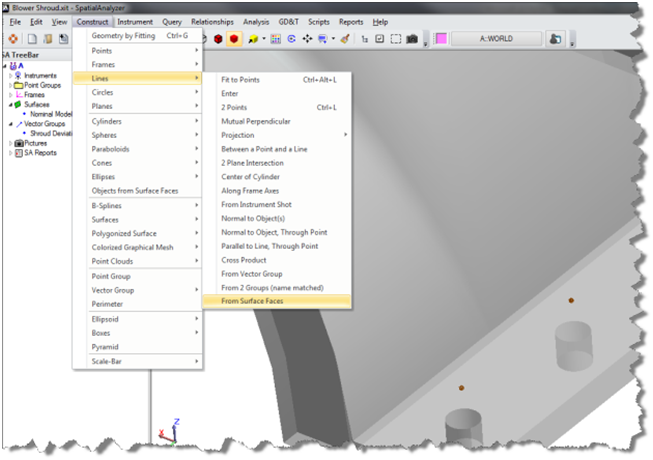Click the highlighted red solid cube icon

click(233, 39)
